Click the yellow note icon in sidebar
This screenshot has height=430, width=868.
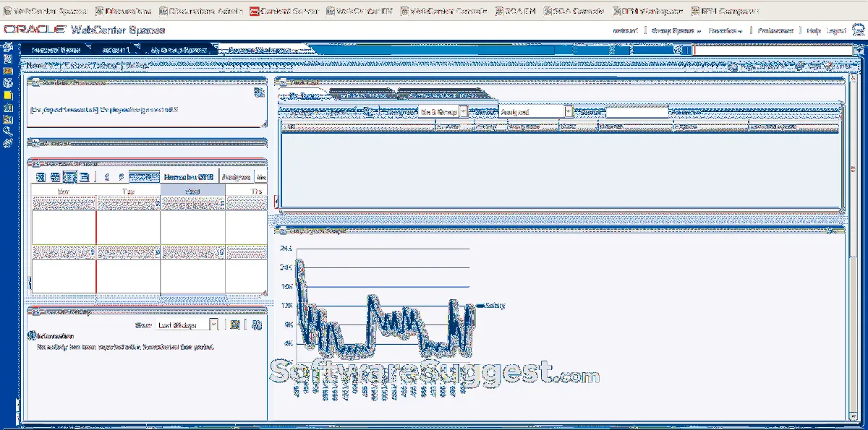tap(8, 95)
